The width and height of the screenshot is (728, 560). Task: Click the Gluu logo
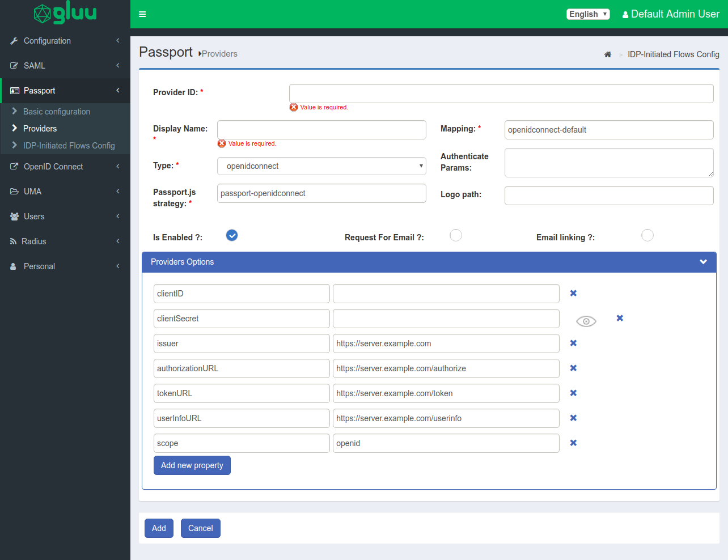pos(65,14)
